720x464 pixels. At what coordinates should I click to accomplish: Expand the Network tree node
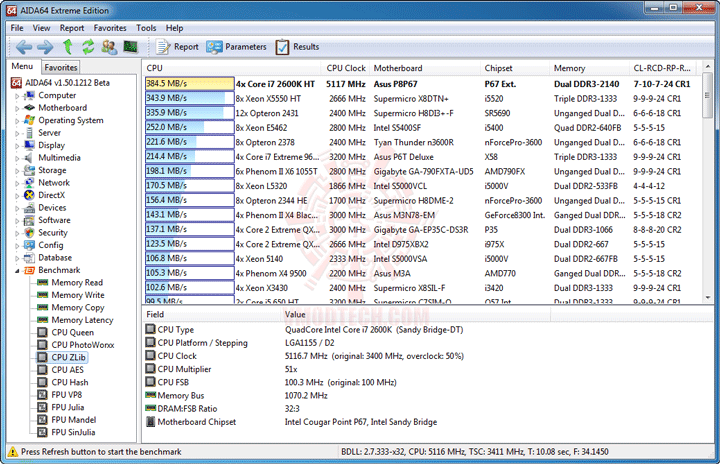17,183
